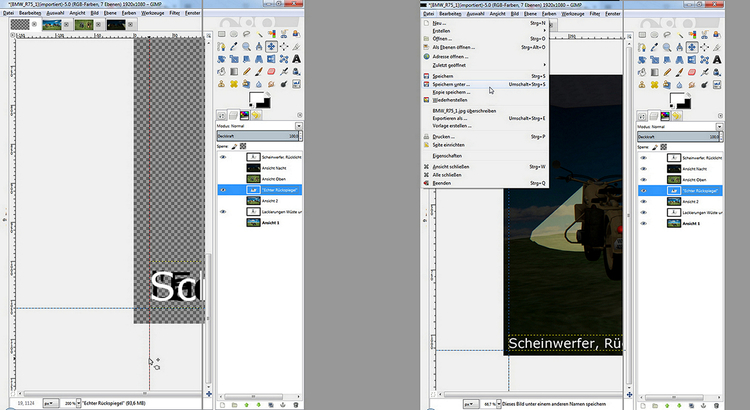Hide 'Ansicht Oben' layer in right window
The width and height of the screenshot is (750, 410).
(x=643, y=180)
